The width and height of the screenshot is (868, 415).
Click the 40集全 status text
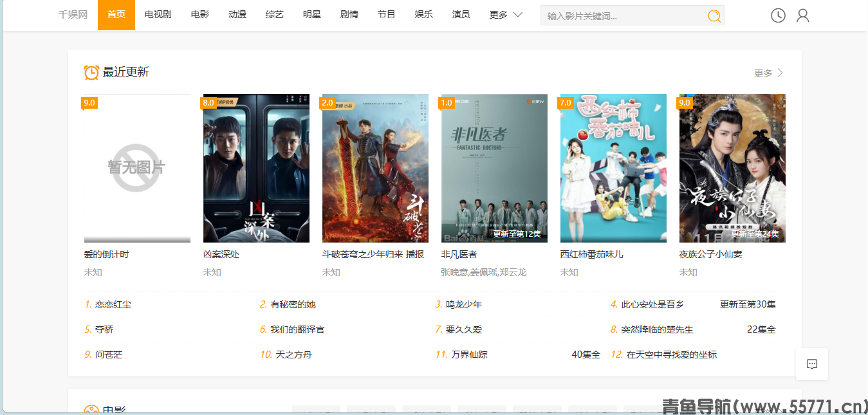click(586, 355)
